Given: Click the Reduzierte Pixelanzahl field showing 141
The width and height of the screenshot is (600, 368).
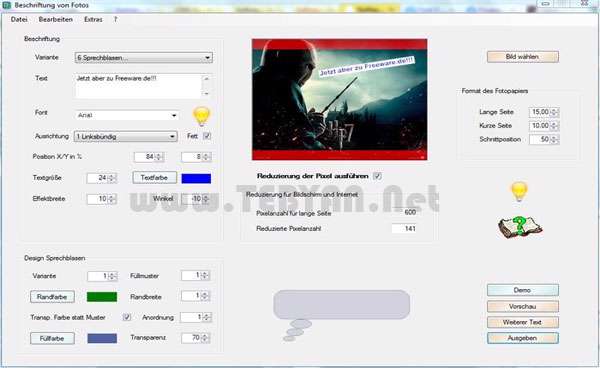Looking at the screenshot, I should click(x=404, y=229).
